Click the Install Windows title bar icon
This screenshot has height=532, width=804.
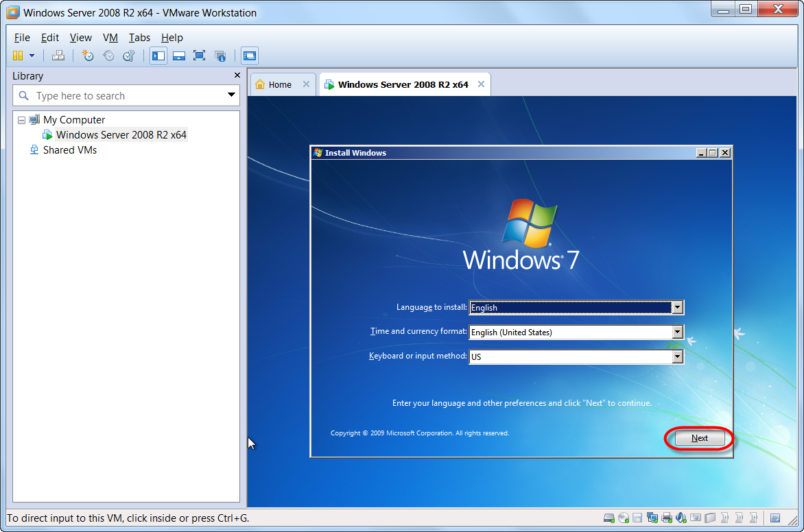(x=318, y=153)
